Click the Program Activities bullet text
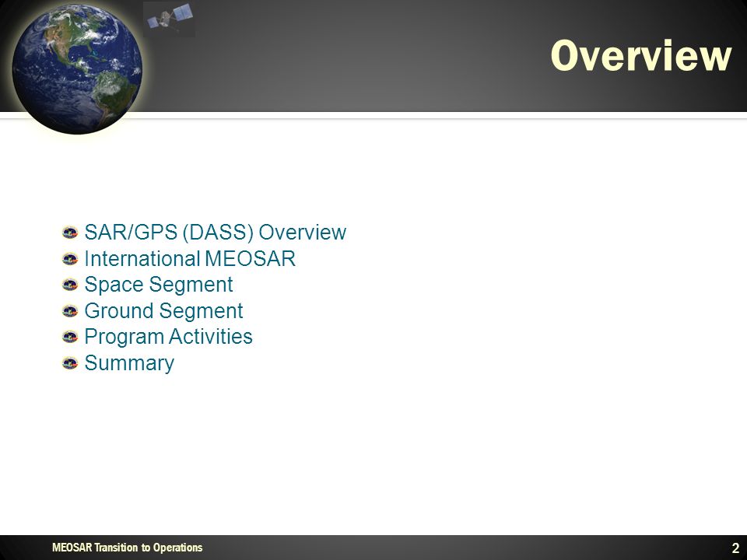 tap(168, 337)
